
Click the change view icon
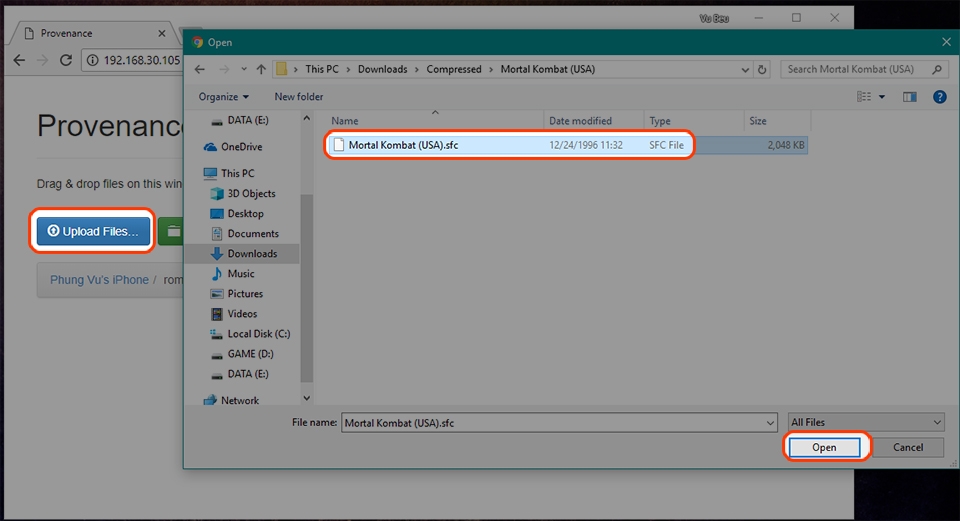[864, 97]
